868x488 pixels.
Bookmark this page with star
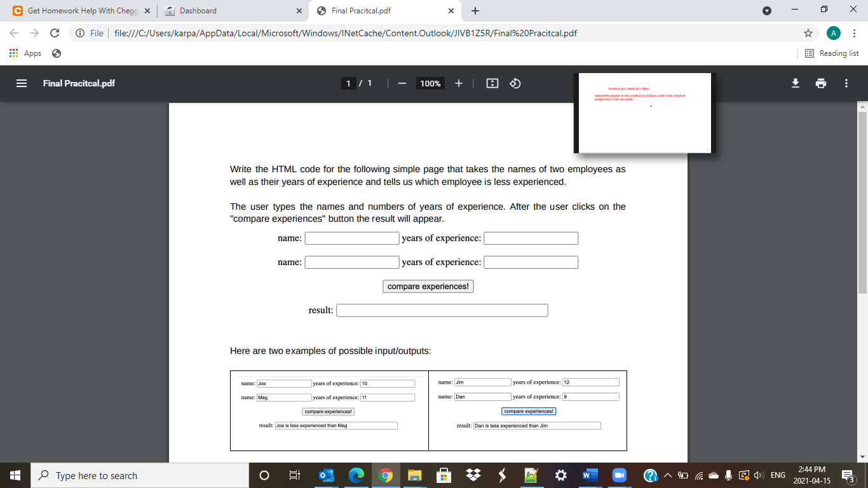tap(808, 33)
